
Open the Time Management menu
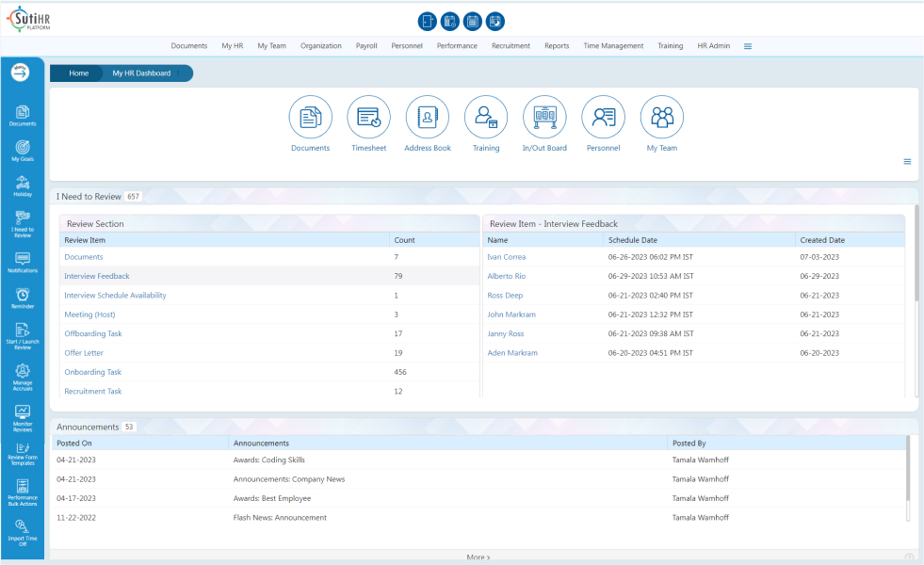613,46
